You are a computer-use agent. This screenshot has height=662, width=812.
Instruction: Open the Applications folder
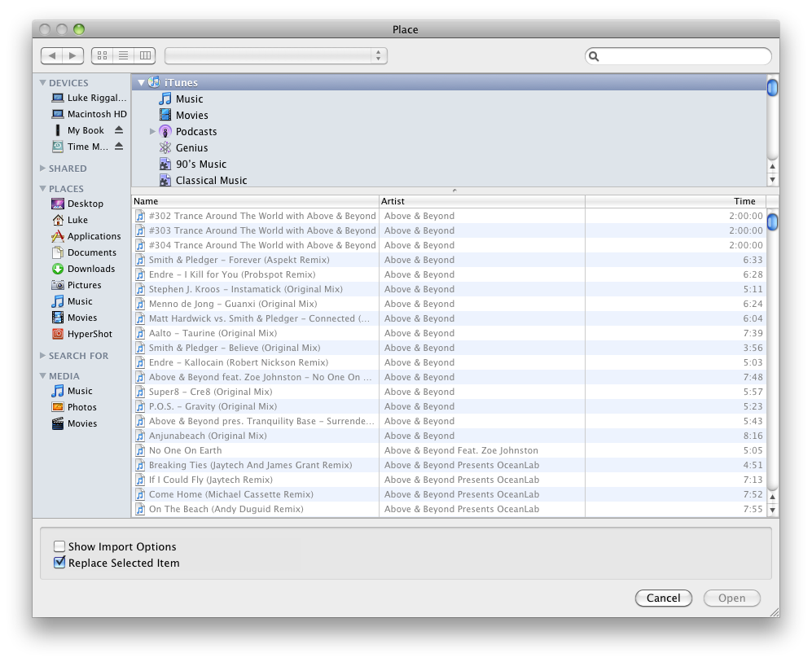[86, 236]
